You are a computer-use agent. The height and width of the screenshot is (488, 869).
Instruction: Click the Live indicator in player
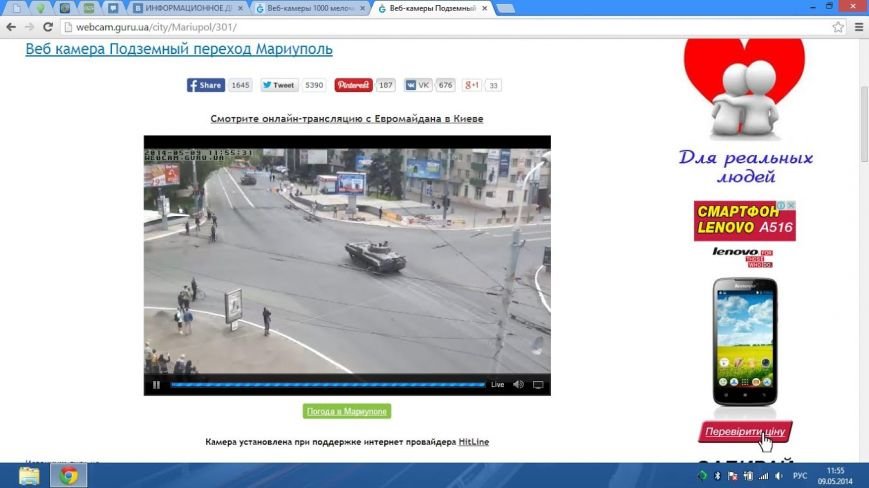coord(498,384)
